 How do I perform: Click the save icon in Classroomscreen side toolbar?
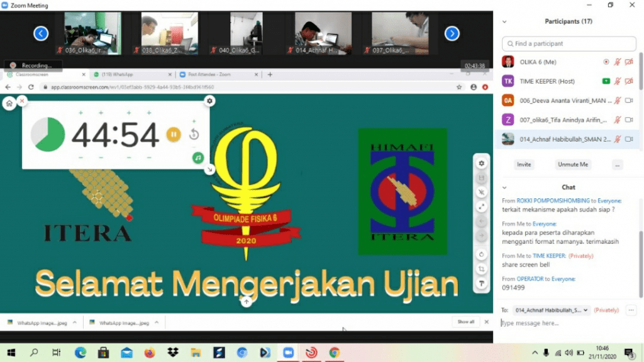click(x=481, y=178)
